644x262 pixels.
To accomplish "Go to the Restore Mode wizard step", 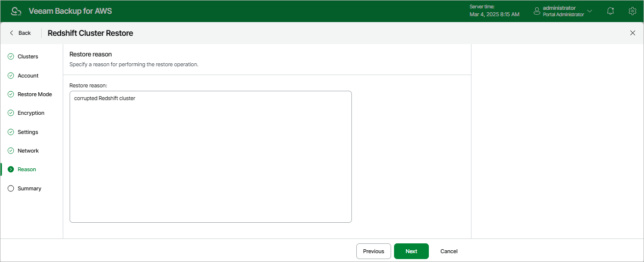I will coord(35,94).
